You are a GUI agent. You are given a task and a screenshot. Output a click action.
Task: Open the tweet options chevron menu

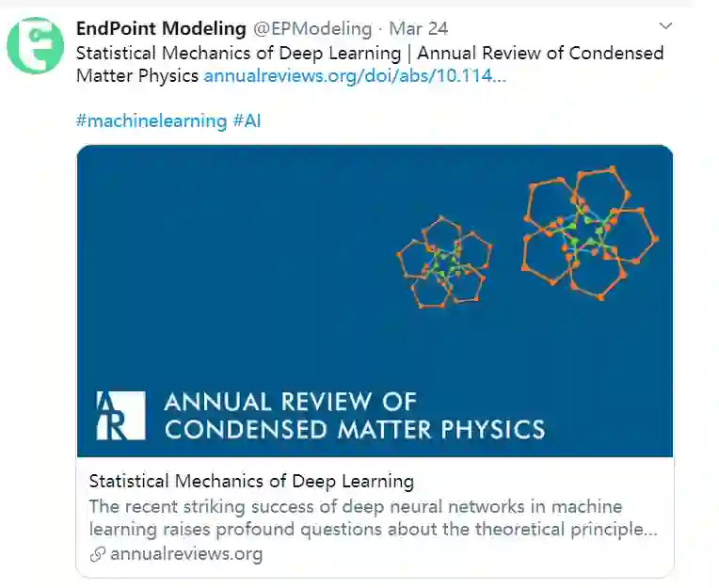(666, 26)
